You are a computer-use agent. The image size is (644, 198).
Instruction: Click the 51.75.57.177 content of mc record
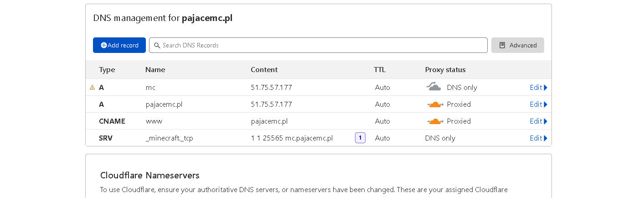tap(271, 88)
